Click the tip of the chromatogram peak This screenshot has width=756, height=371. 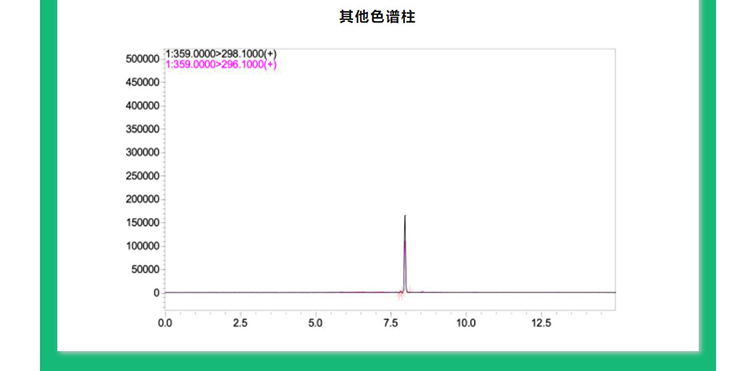pyautogui.click(x=405, y=216)
